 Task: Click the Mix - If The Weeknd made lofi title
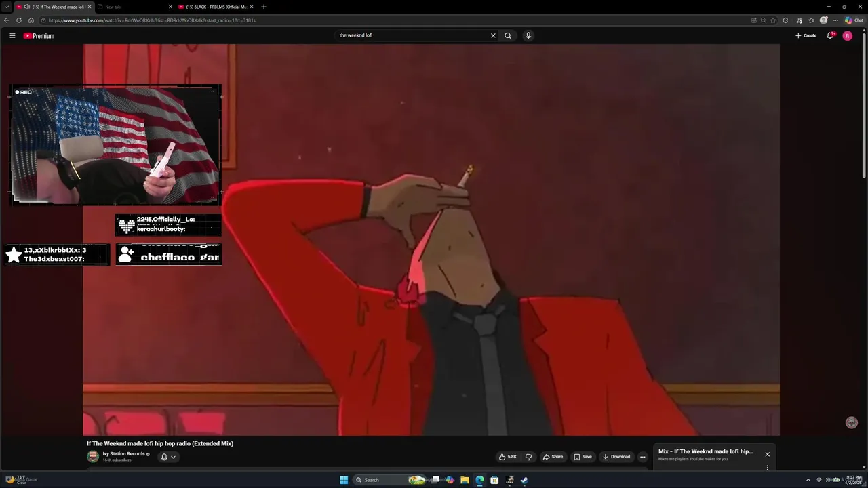tap(705, 451)
